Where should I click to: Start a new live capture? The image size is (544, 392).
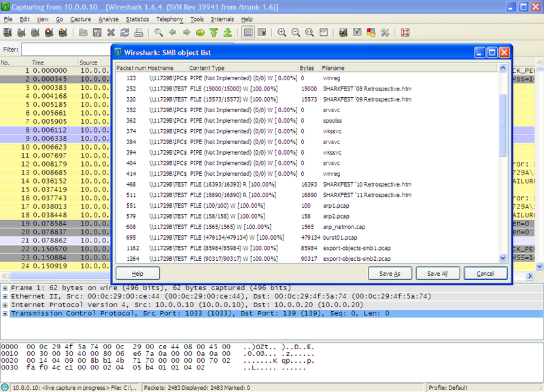(x=35, y=33)
